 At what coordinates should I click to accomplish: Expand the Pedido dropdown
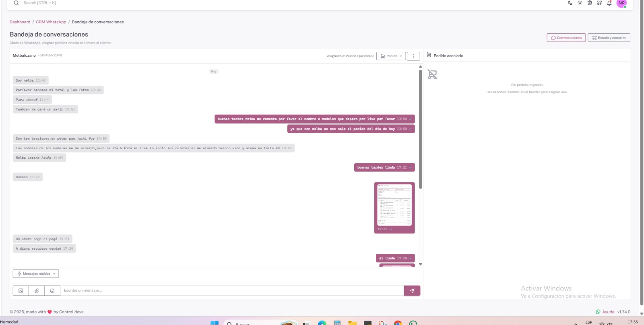[391, 56]
